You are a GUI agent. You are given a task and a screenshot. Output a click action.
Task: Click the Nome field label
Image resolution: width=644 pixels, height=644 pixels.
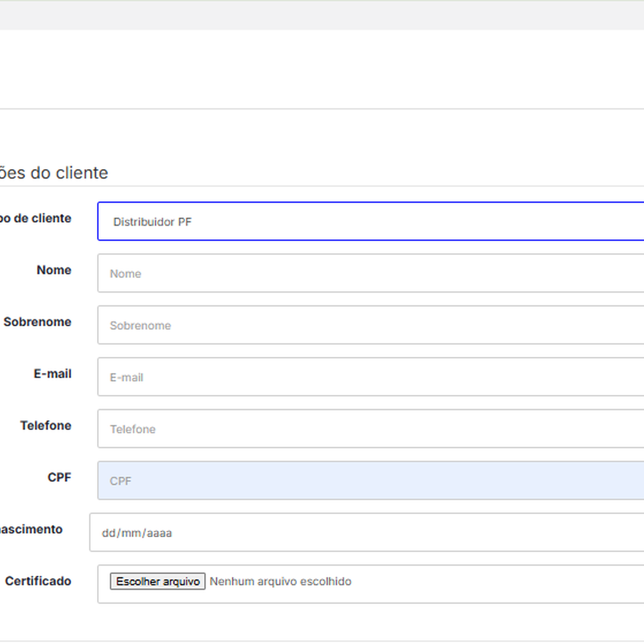click(x=54, y=270)
